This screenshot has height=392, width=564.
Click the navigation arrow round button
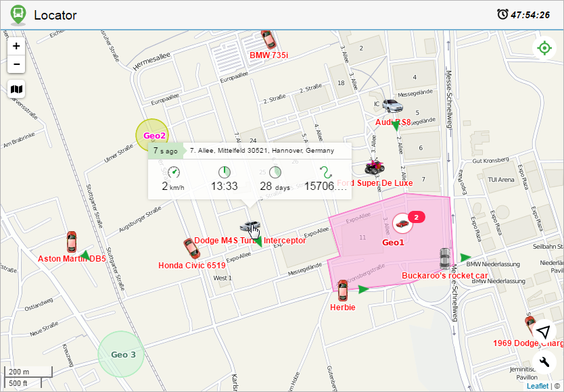(x=544, y=331)
